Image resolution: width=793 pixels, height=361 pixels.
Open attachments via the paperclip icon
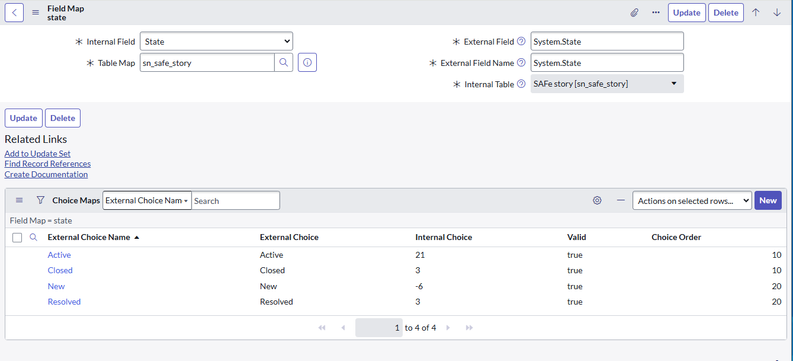634,13
